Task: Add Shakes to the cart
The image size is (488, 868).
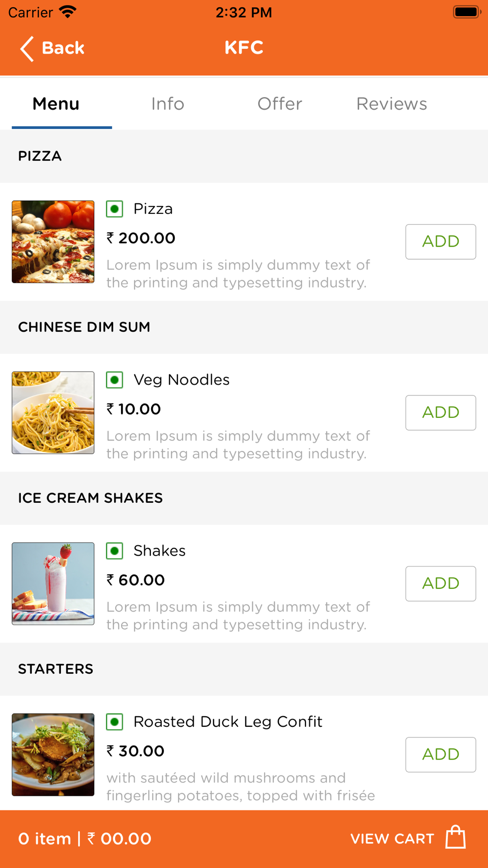Action: (x=441, y=583)
